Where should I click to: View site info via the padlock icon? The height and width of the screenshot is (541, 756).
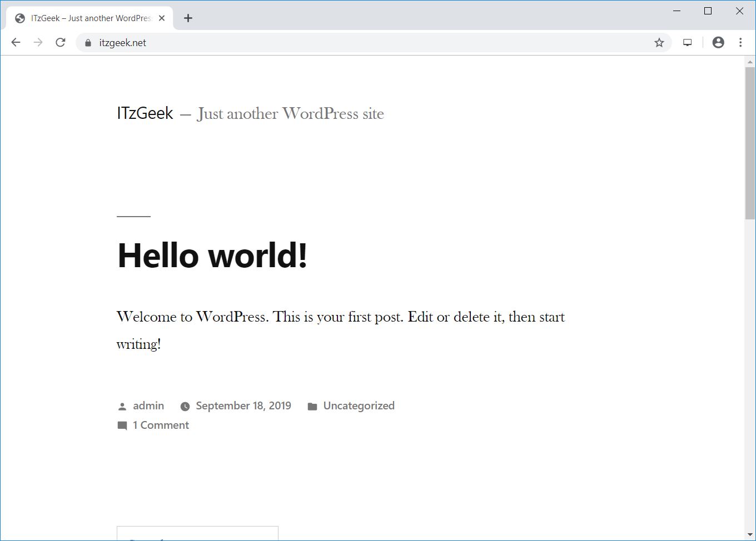tap(87, 43)
